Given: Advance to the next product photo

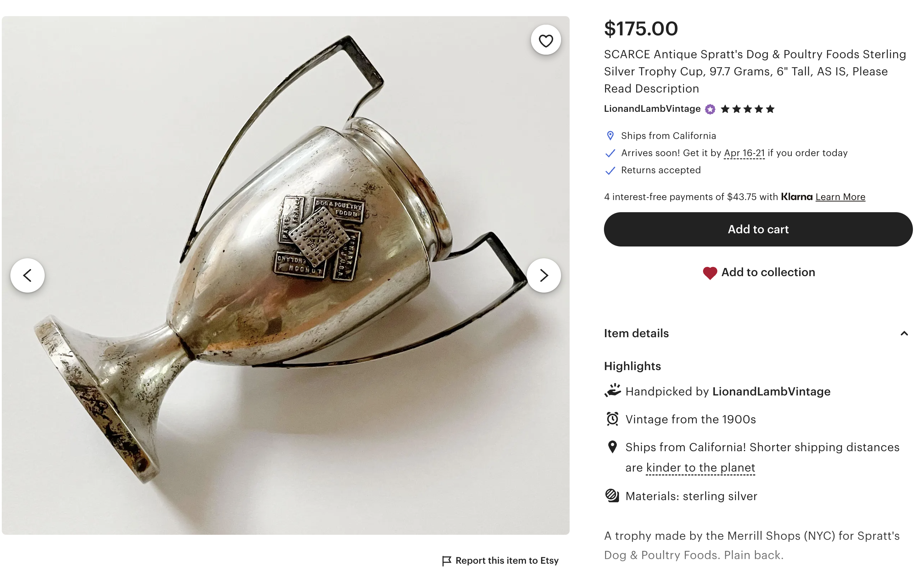Looking at the screenshot, I should coord(544,275).
